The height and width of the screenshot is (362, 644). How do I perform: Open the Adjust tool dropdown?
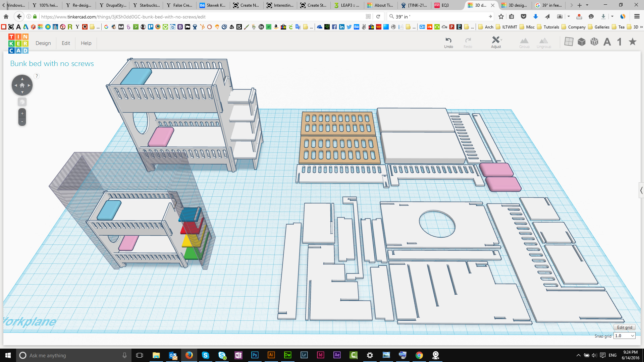[496, 43]
